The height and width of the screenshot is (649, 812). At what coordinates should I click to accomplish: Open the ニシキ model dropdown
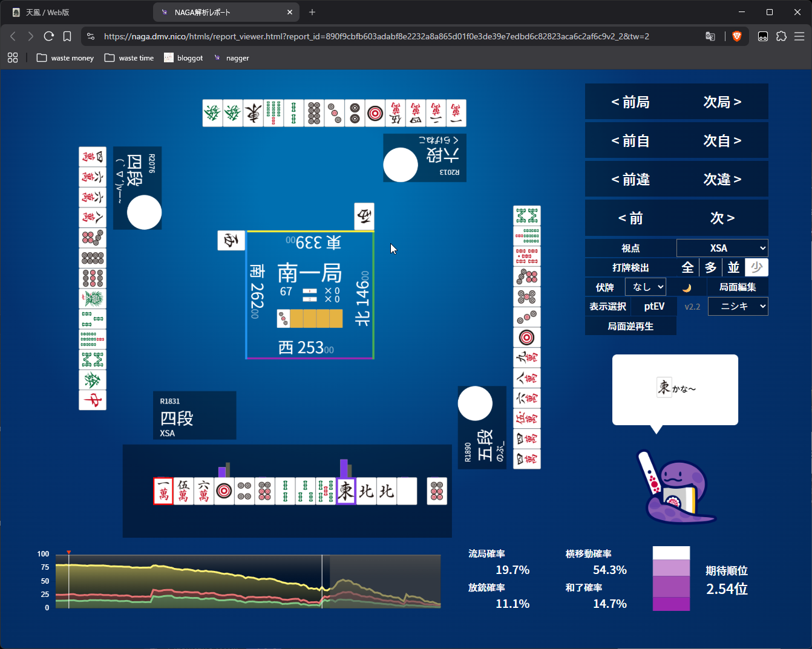(738, 306)
